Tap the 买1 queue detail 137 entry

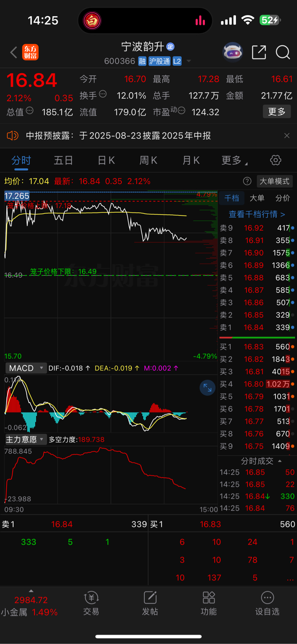[214, 577]
